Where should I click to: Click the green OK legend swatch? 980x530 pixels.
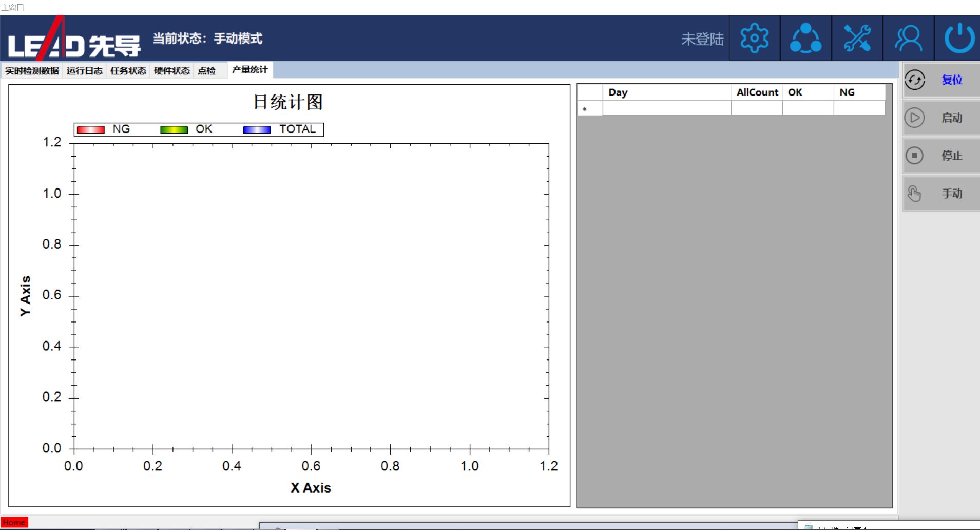click(174, 129)
